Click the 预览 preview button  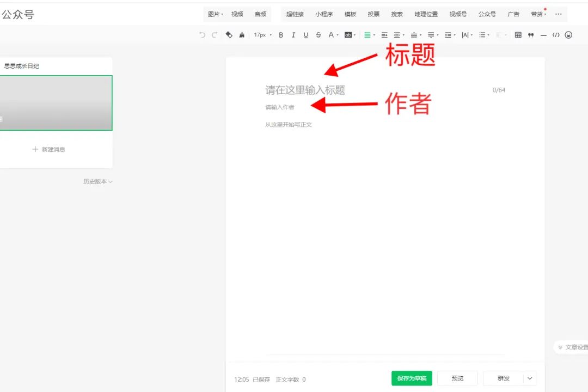(x=457, y=378)
